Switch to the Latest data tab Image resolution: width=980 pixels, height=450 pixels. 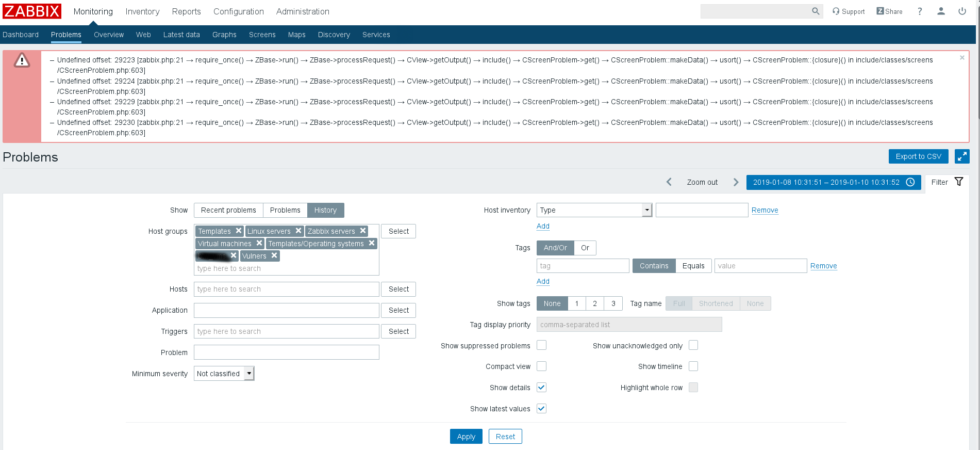click(x=181, y=35)
